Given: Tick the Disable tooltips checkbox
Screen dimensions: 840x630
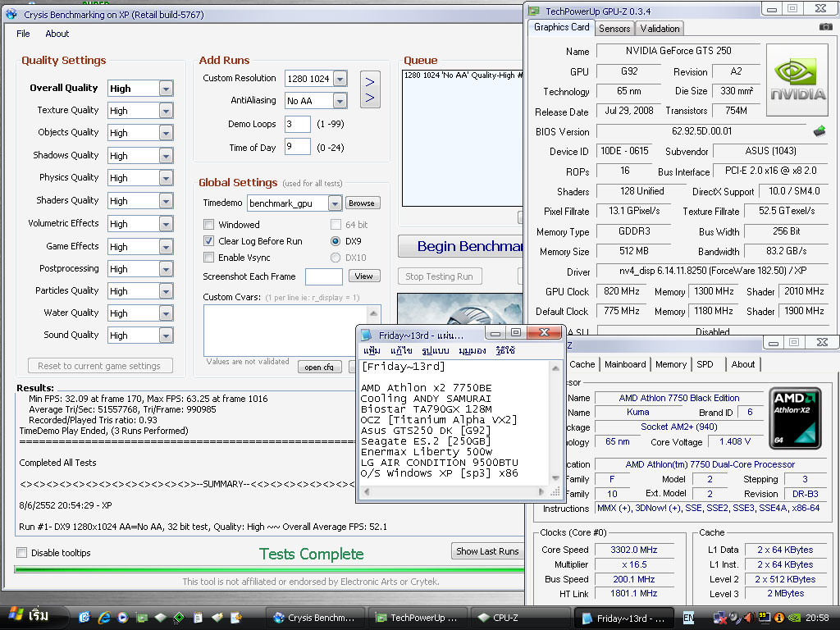Looking at the screenshot, I should (22, 553).
